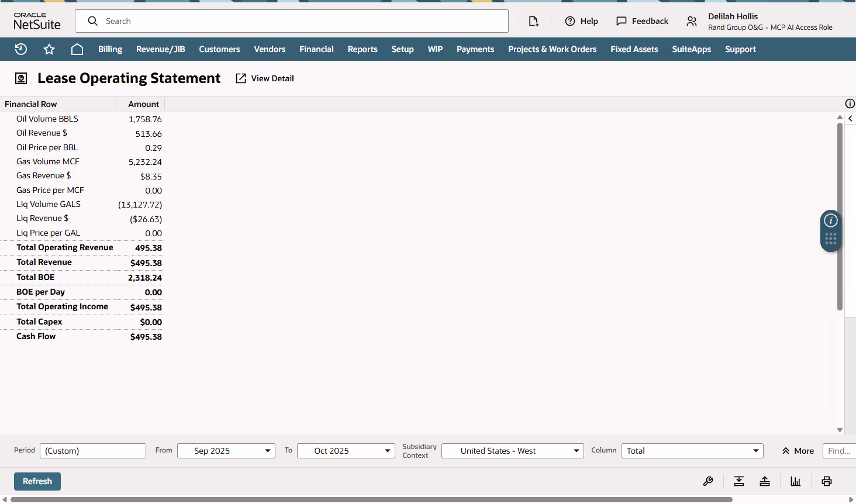
Task: Open the Shortcuts star icon
Action: [49, 49]
